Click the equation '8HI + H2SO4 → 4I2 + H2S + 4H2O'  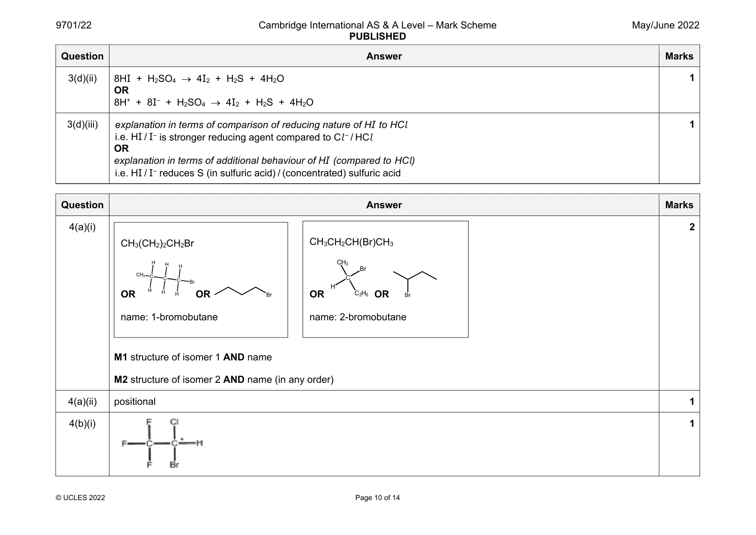pyautogui.click(x=199, y=78)
